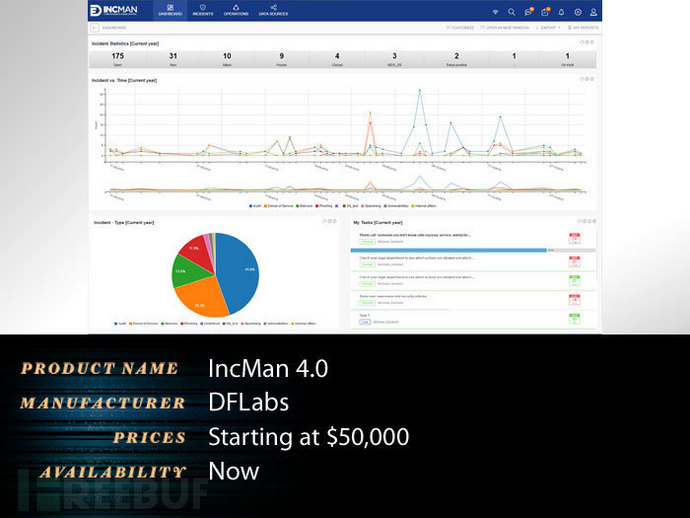Click the Task 1 green calendar icon

574,319
